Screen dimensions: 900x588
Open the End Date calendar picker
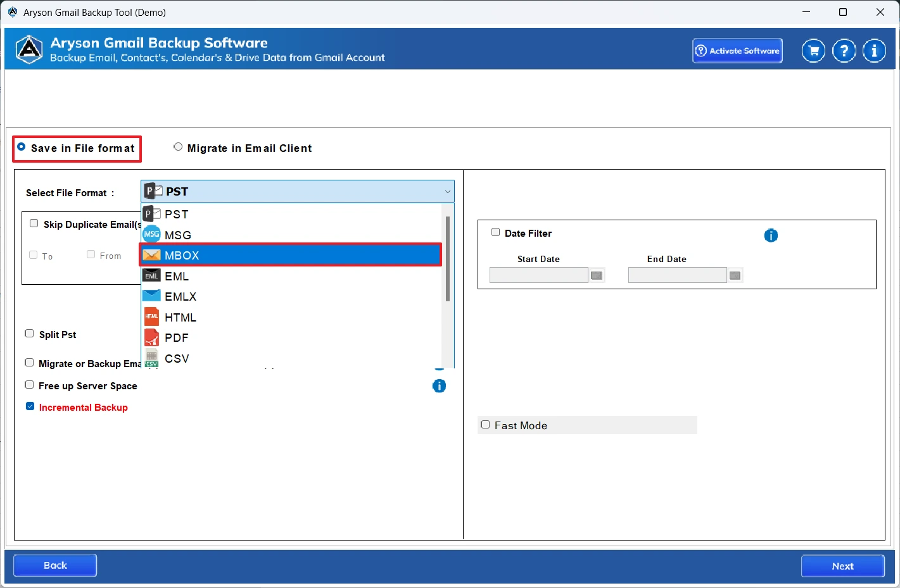pyautogui.click(x=735, y=275)
